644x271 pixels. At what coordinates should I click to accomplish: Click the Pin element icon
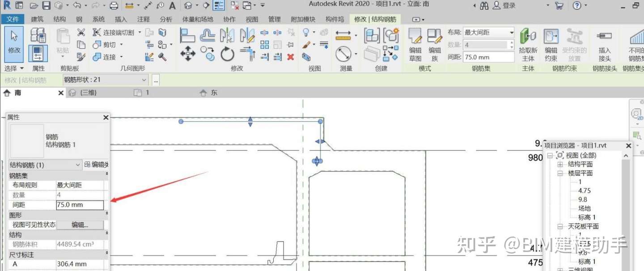click(291, 45)
